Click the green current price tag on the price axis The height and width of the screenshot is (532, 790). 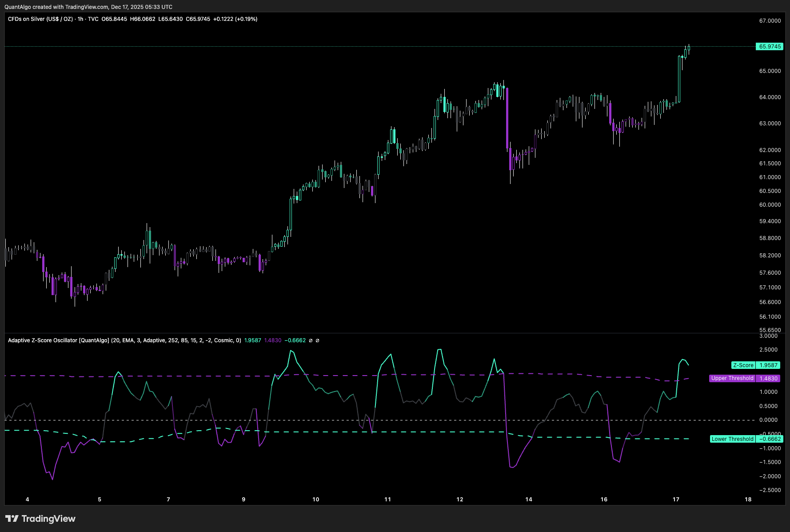[x=769, y=47]
